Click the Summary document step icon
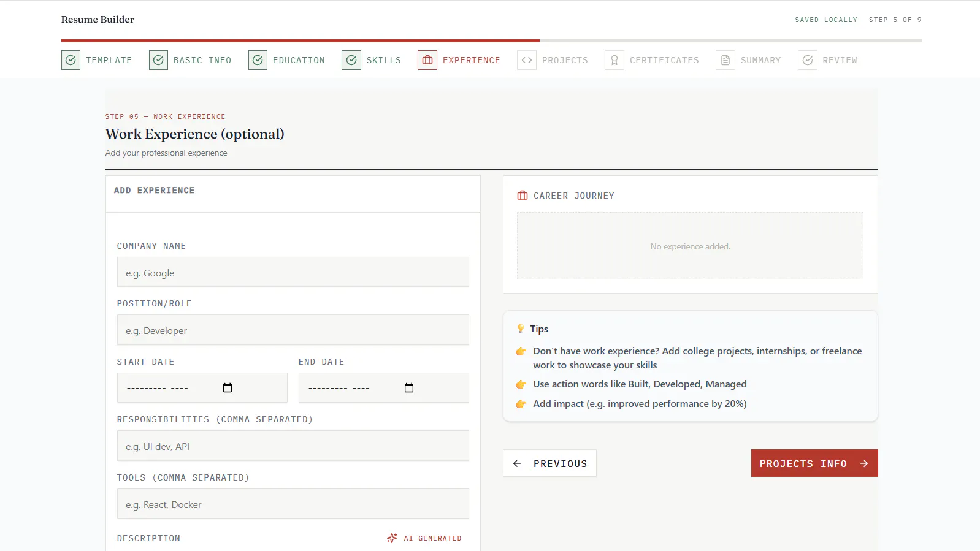The width and height of the screenshot is (980, 551). pos(725,60)
